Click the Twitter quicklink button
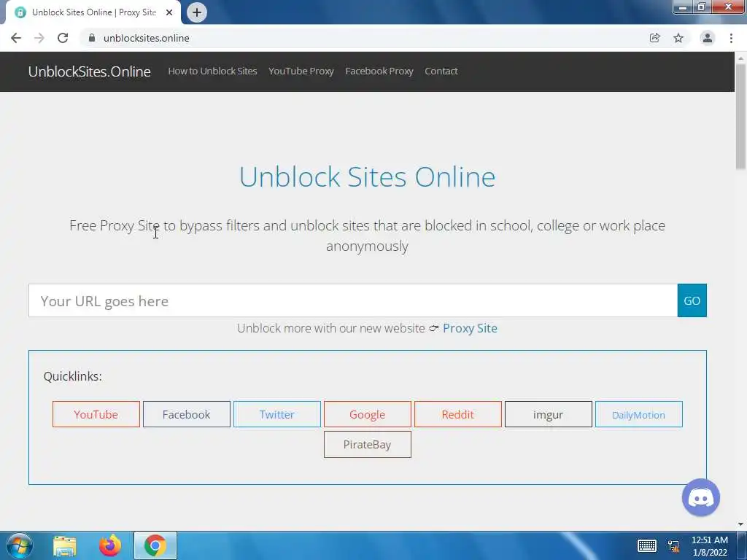This screenshot has width=747, height=560. point(276,414)
